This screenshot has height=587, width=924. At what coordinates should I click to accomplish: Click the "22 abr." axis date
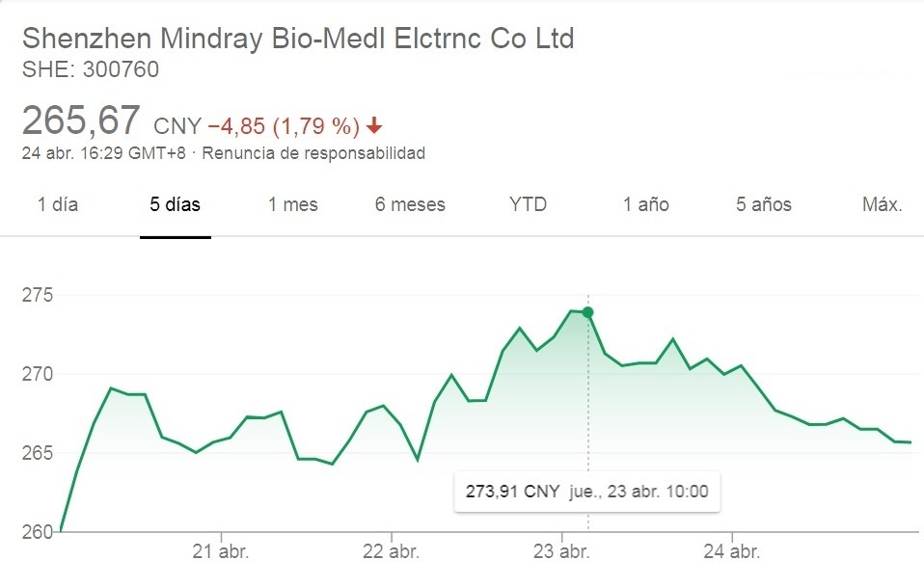click(x=392, y=552)
